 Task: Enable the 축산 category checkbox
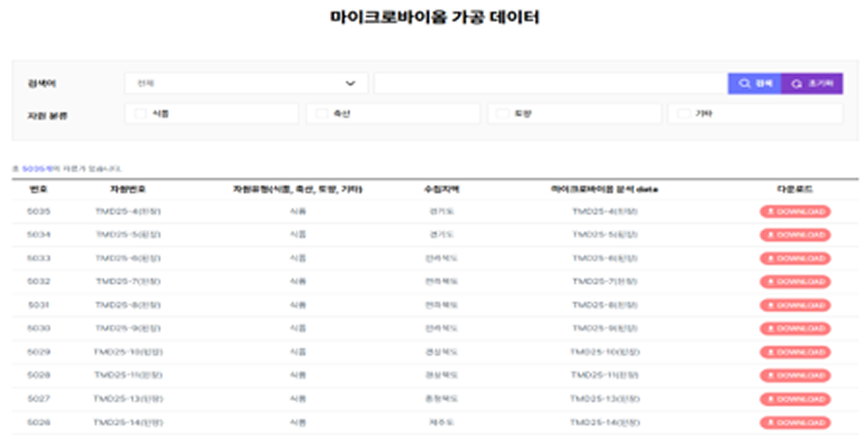322,114
